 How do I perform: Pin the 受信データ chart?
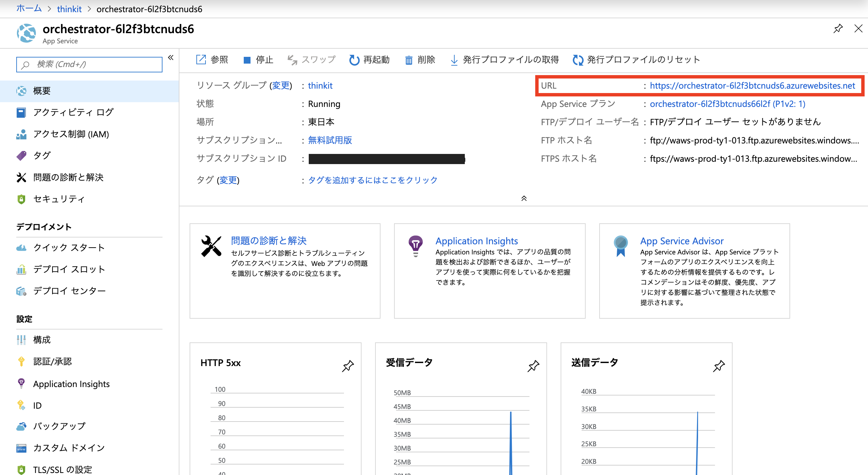[533, 366]
